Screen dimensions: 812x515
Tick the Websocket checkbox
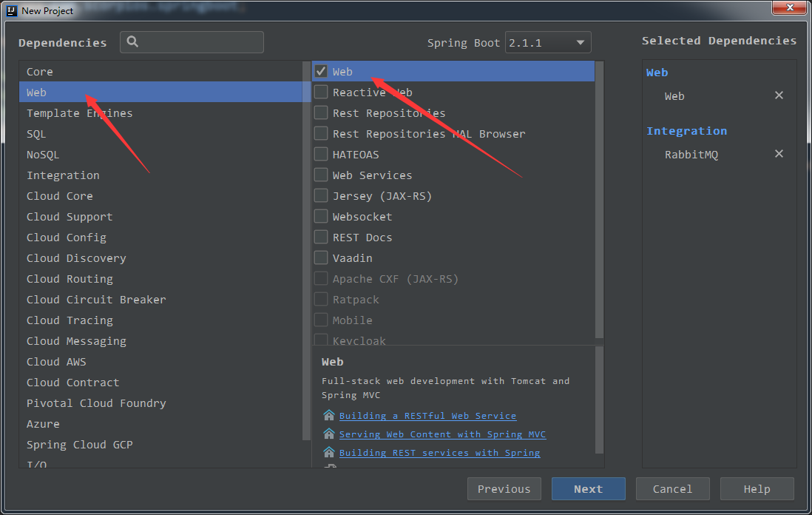[321, 216]
